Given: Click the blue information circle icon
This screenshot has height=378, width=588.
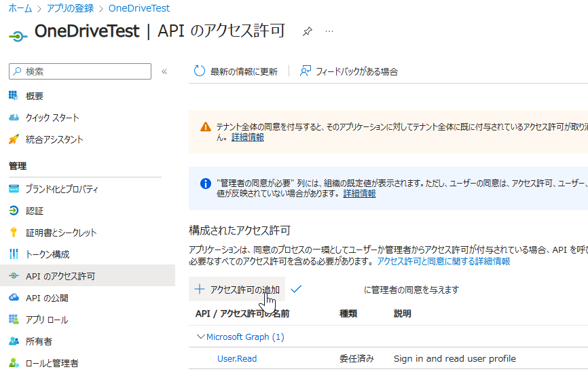Looking at the screenshot, I should pyautogui.click(x=206, y=184).
